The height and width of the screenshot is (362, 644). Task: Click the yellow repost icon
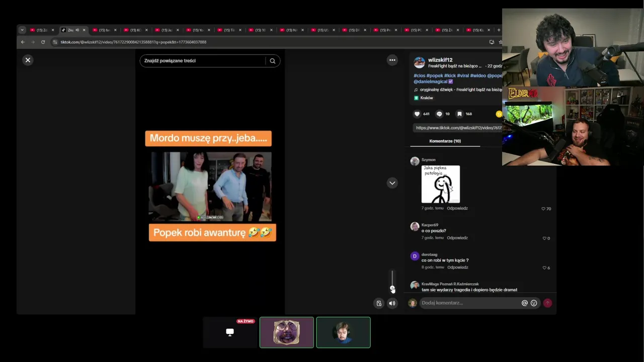(x=499, y=114)
